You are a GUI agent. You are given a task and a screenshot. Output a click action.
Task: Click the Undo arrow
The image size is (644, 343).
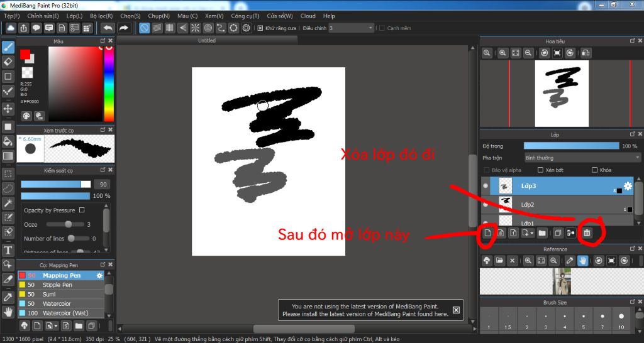click(x=108, y=28)
